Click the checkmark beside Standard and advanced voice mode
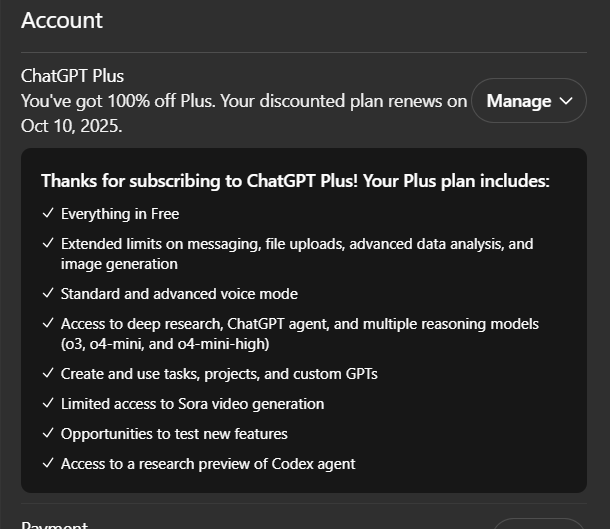Image resolution: width=610 pixels, height=529 pixels. 48,293
